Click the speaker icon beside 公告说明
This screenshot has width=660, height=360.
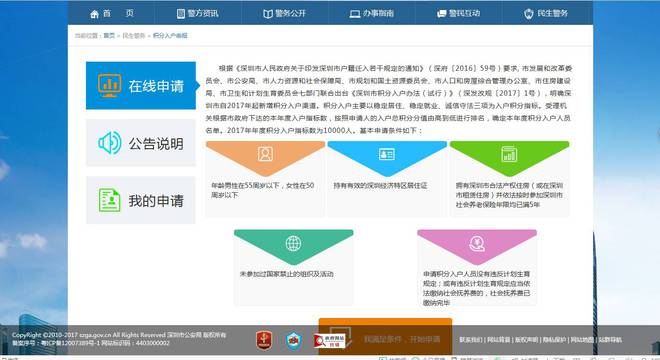110,143
